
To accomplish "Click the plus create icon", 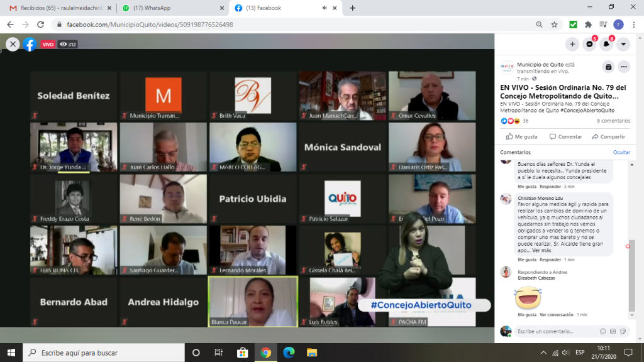I will tap(572, 44).
